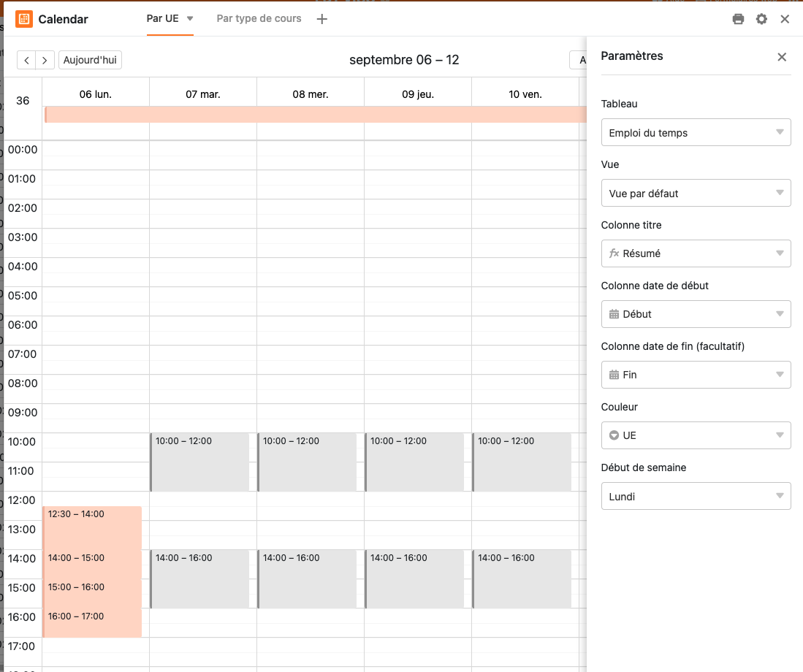This screenshot has height=672, width=803.
Task: Click the Aujourd'hui button
Action: [x=90, y=60]
